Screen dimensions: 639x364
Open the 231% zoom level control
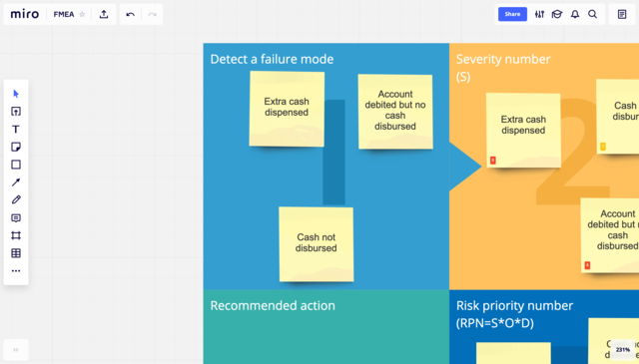click(623, 350)
